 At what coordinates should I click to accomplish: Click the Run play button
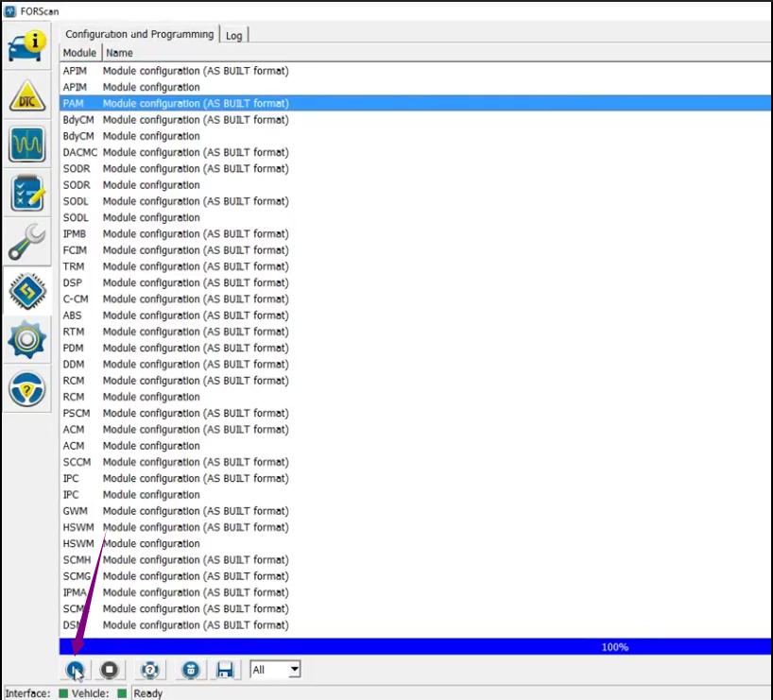pyautogui.click(x=75, y=670)
